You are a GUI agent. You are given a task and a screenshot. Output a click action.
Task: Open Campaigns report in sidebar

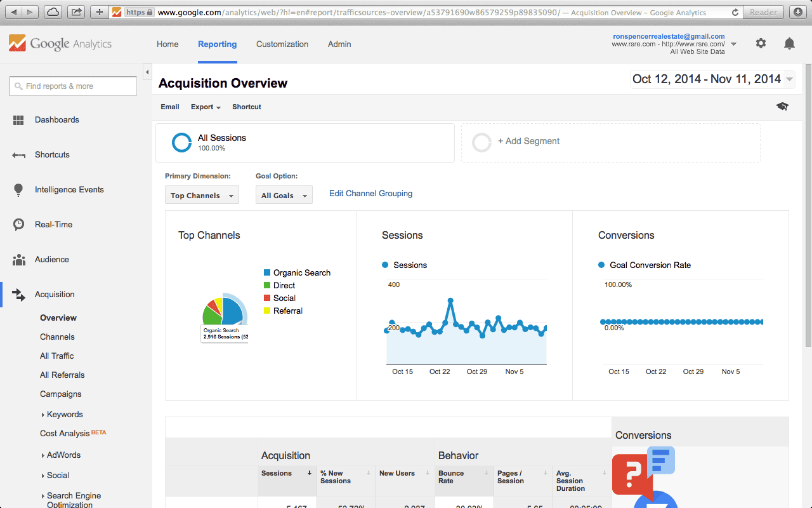coord(60,394)
